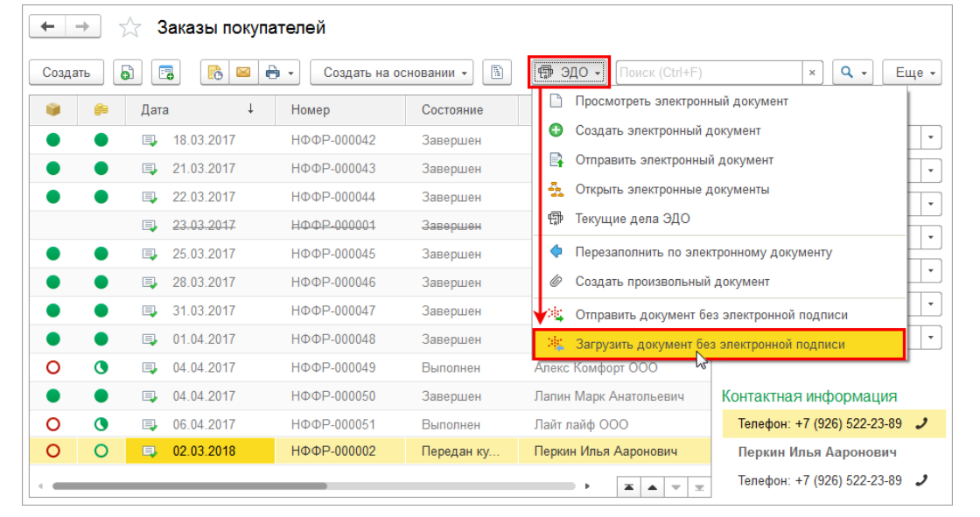The height and width of the screenshot is (517, 980).
Task: Select order row НФФР-000045
Action: [281, 254]
